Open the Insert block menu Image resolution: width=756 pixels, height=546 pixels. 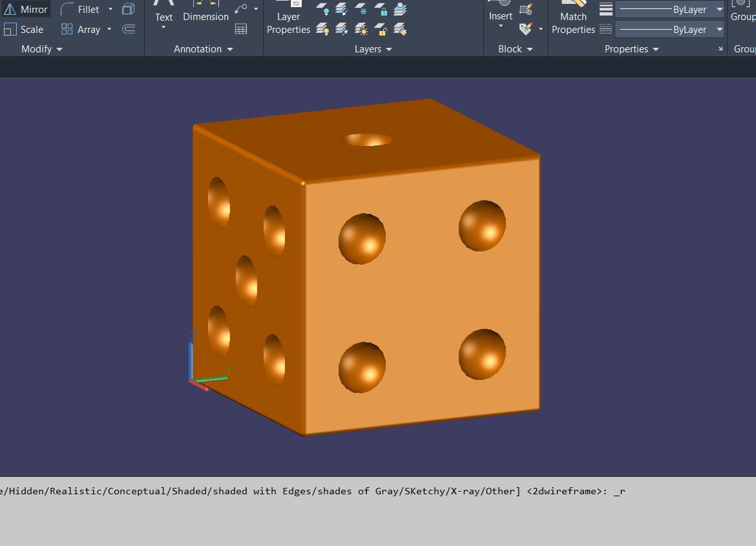click(x=501, y=19)
